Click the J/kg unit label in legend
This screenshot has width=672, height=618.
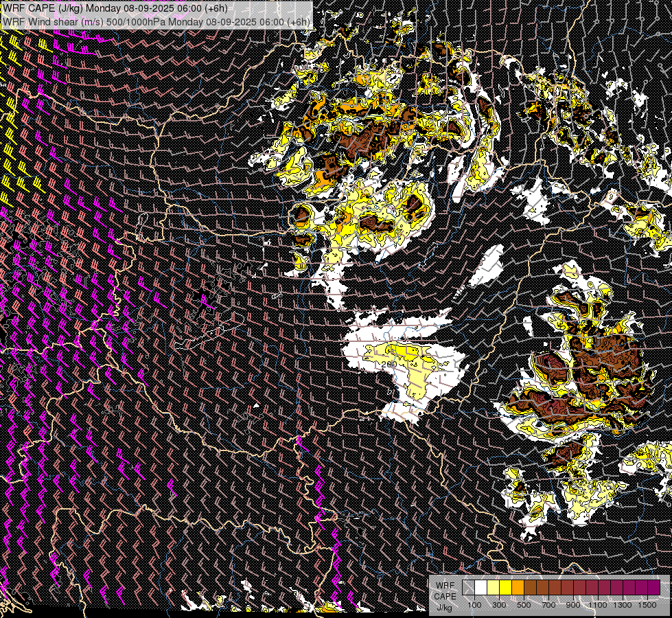pos(444,608)
